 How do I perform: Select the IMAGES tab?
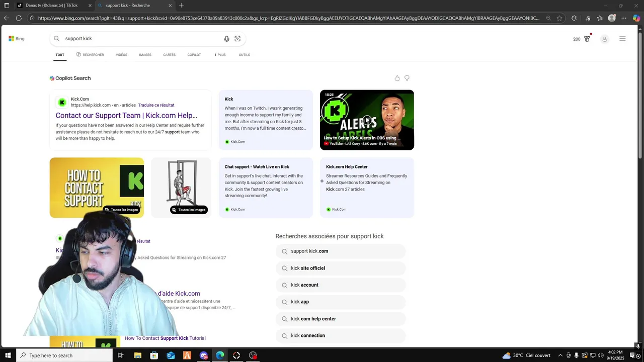pos(145,55)
